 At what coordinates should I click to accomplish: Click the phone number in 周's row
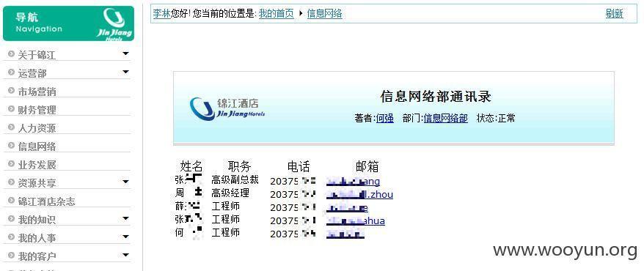(293, 194)
